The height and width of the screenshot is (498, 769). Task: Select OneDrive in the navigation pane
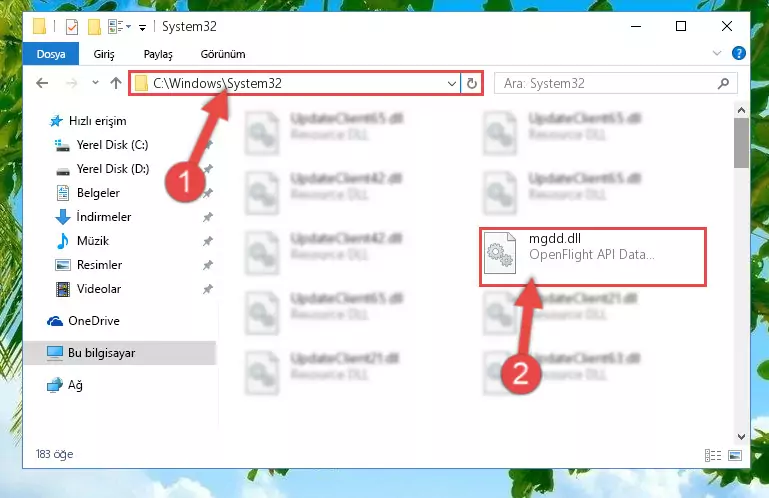tap(94, 321)
